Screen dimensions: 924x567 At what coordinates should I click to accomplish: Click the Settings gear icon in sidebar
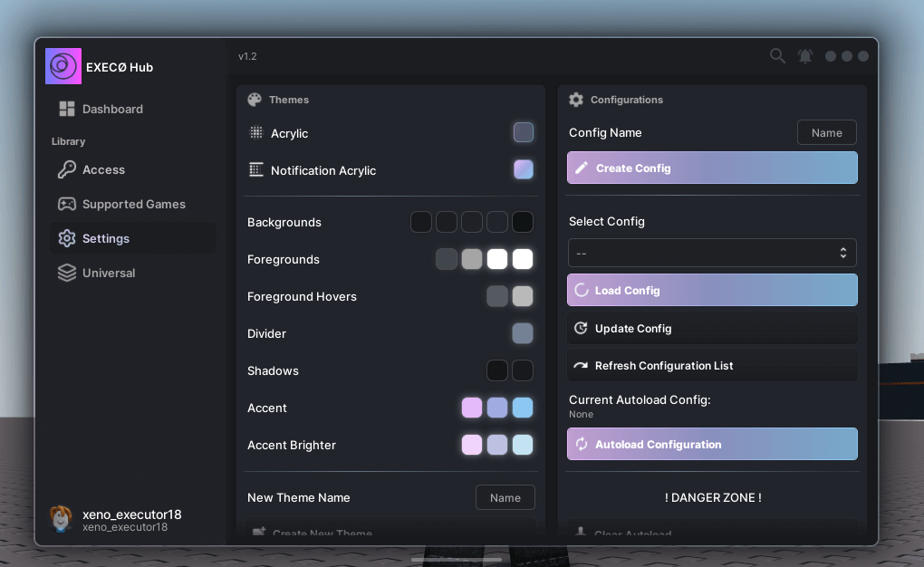click(67, 238)
